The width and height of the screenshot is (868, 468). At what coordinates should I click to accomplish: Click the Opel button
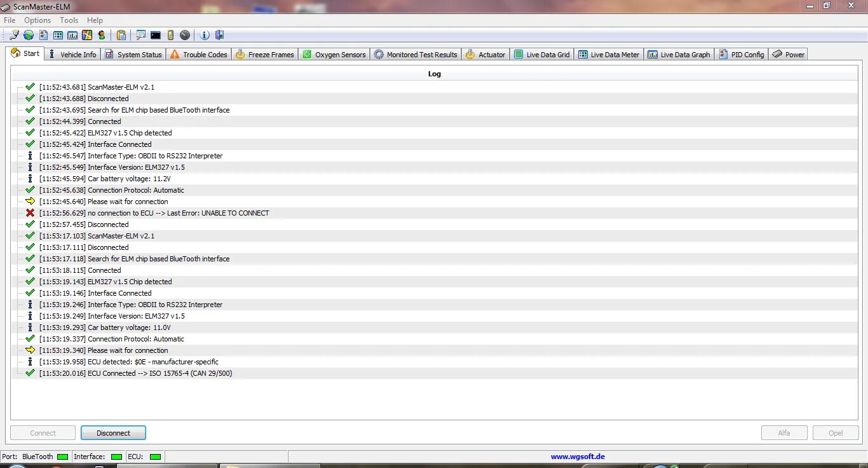836,433
